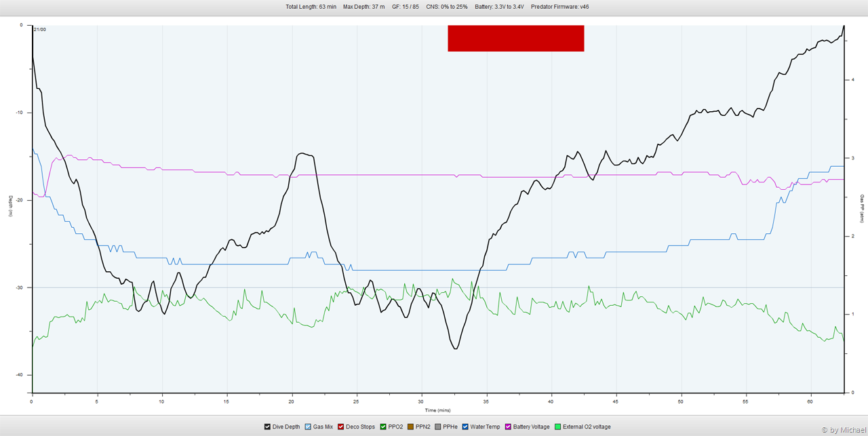Viewport: 868px width, 436px height.
Task: Uncheck the Dive Depth legend checkbox
Action: tap(268, 427)
